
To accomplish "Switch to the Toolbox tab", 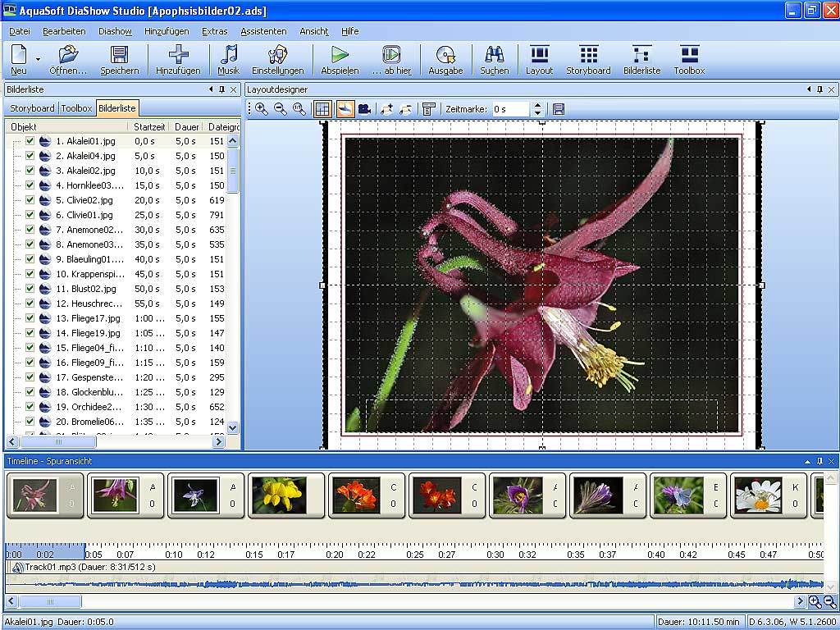I will click(76, 108).
